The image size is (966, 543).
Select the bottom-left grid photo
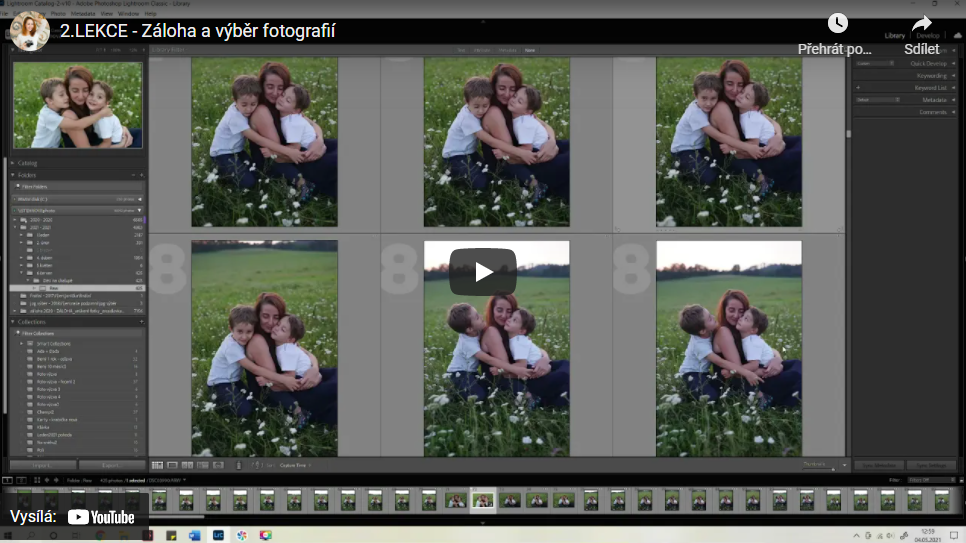pyautogui.click(x=264, y=349)
